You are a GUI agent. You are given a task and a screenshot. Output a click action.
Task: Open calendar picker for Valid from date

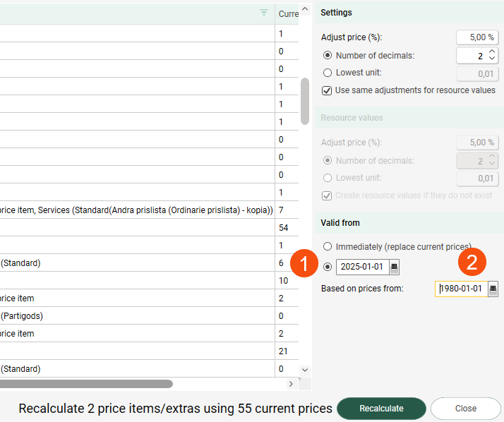[395, 267]
